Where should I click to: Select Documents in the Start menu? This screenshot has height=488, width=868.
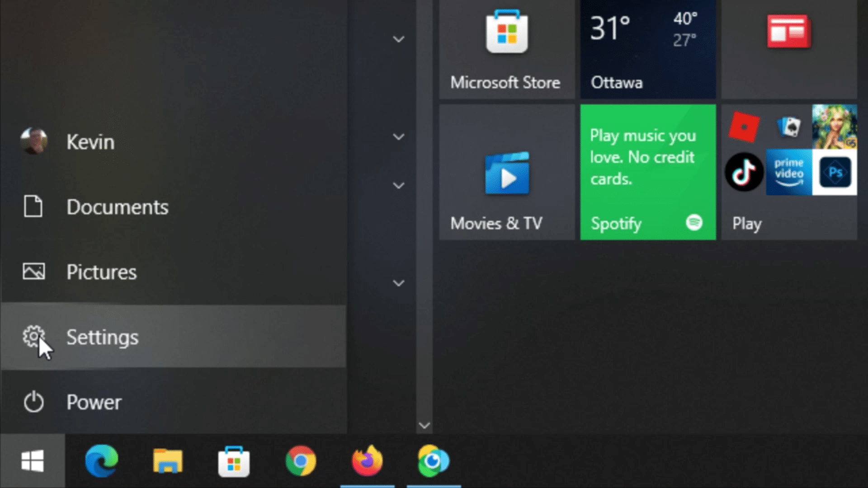click(174, 206)
